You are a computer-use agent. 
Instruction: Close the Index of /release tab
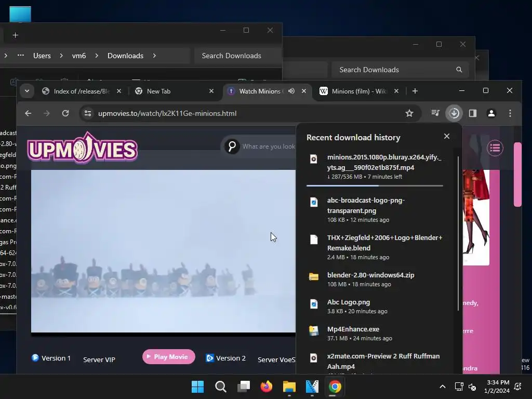coord(119,91)
